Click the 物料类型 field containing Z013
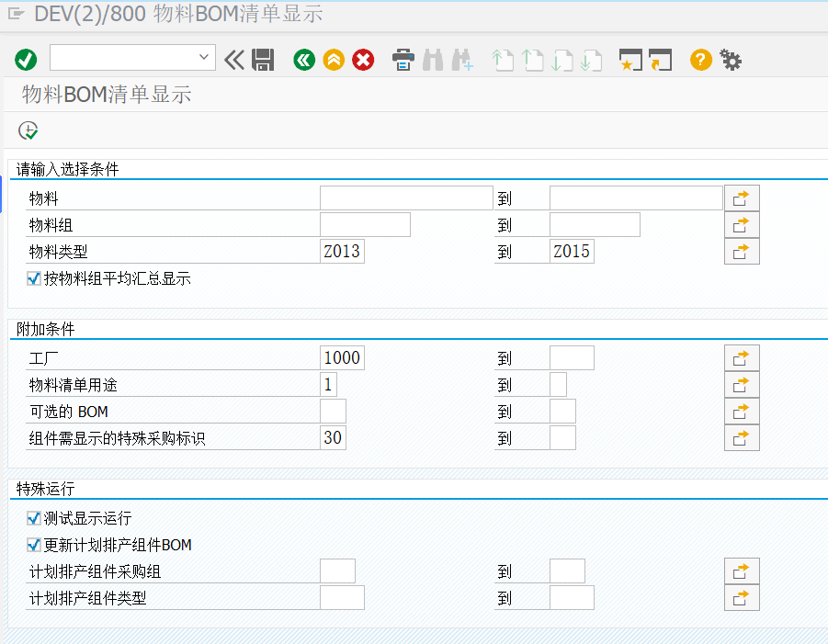The image size is (828, 644). (x=342, y=250)
